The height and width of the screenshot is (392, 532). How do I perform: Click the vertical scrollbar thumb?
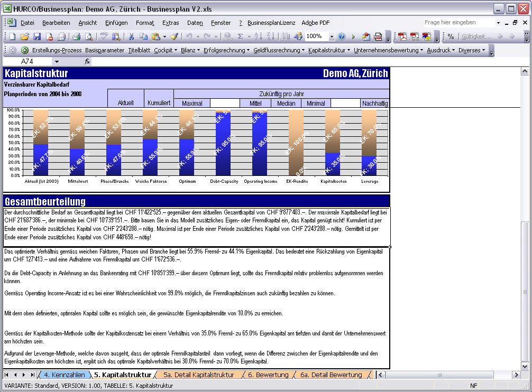pyautogui.click(x=525, y=292)
